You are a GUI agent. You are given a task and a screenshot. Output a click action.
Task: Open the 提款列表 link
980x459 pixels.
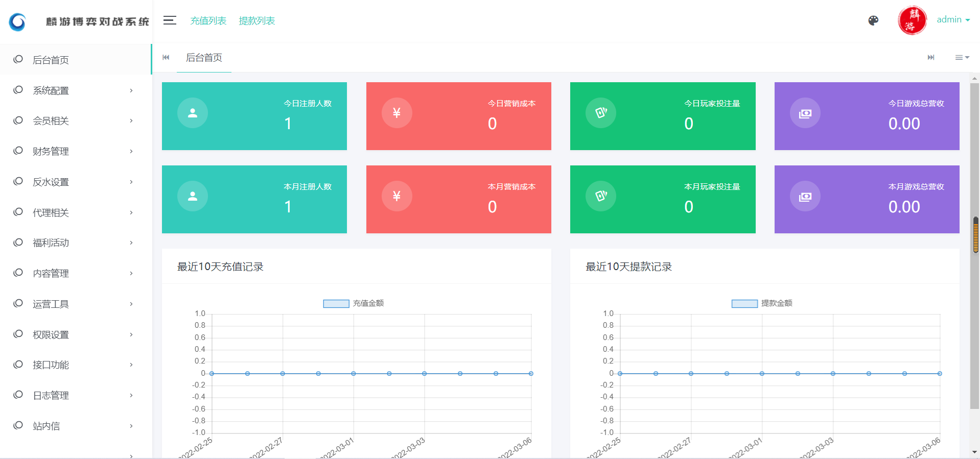(256, 21)
